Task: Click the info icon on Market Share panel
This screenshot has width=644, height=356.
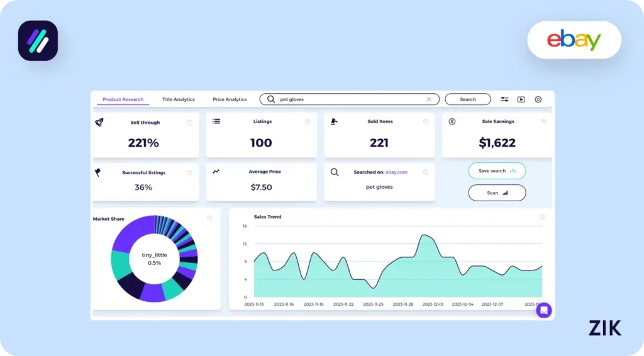Action: [x=209, y=218]
